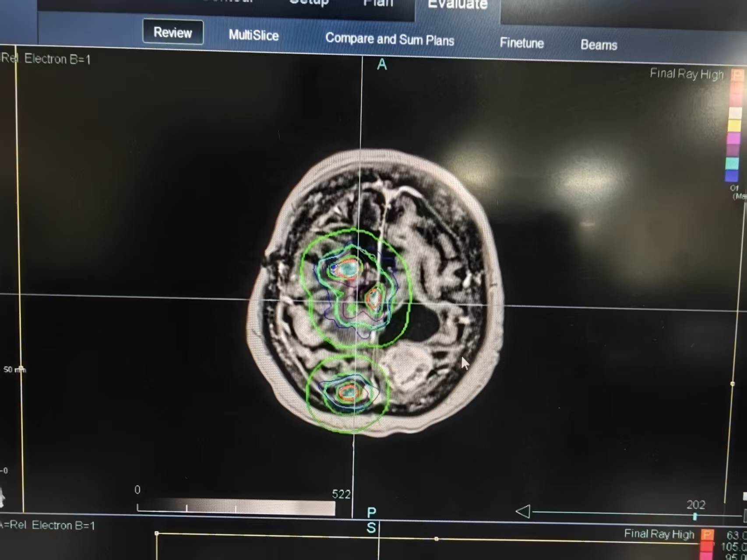Switch to the Evaluate tab
Image resolution: width=747 pixels, height=560 pixels.
tap(458, 4)
